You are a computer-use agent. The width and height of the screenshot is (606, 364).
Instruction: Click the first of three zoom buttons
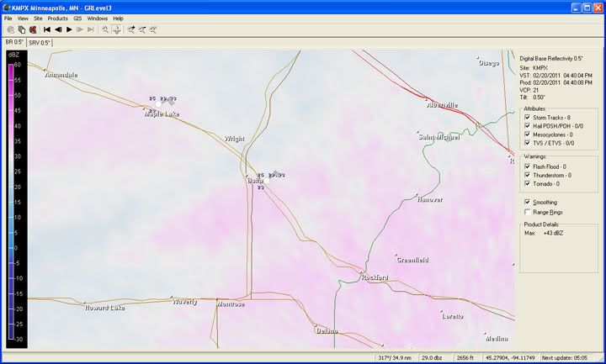pyautogui.click(x=131, y=29)
